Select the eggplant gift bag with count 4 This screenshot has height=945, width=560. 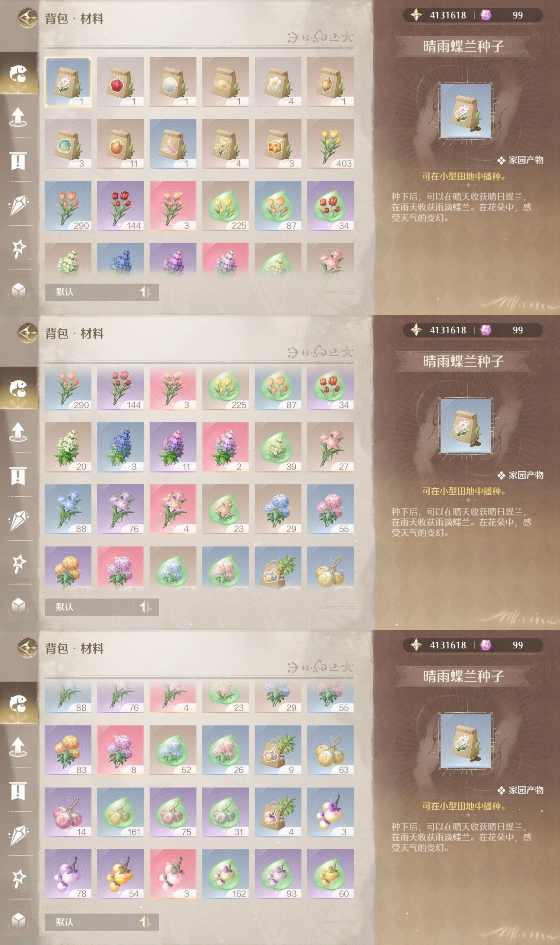[x=278, y=812]
